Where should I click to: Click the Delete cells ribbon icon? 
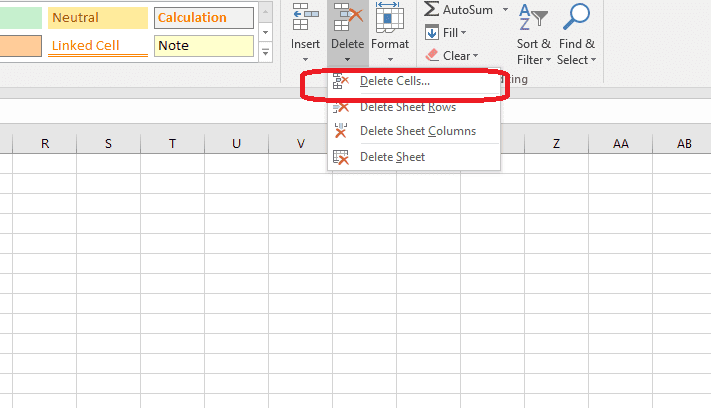[347, 17]
